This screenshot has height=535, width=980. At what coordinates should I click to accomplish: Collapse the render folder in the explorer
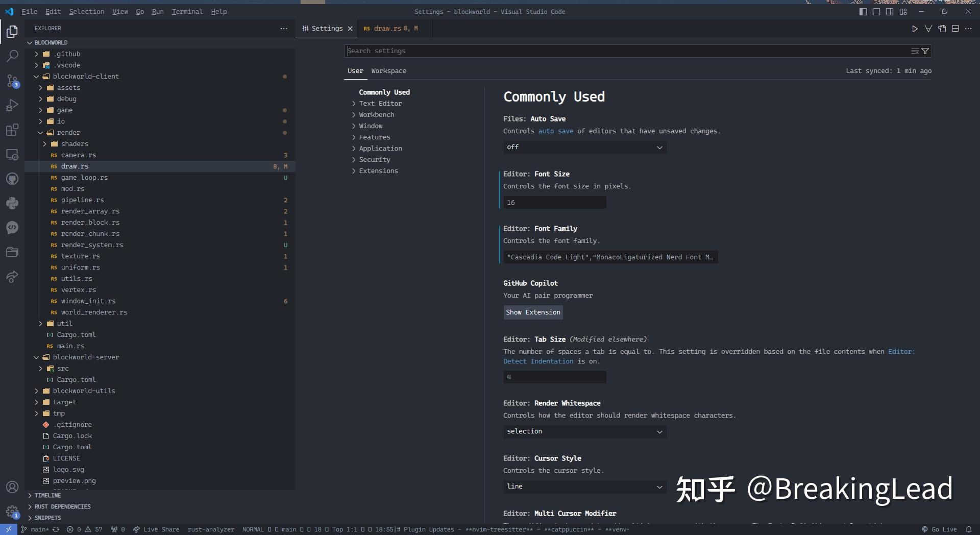click(x=40, y=132)
